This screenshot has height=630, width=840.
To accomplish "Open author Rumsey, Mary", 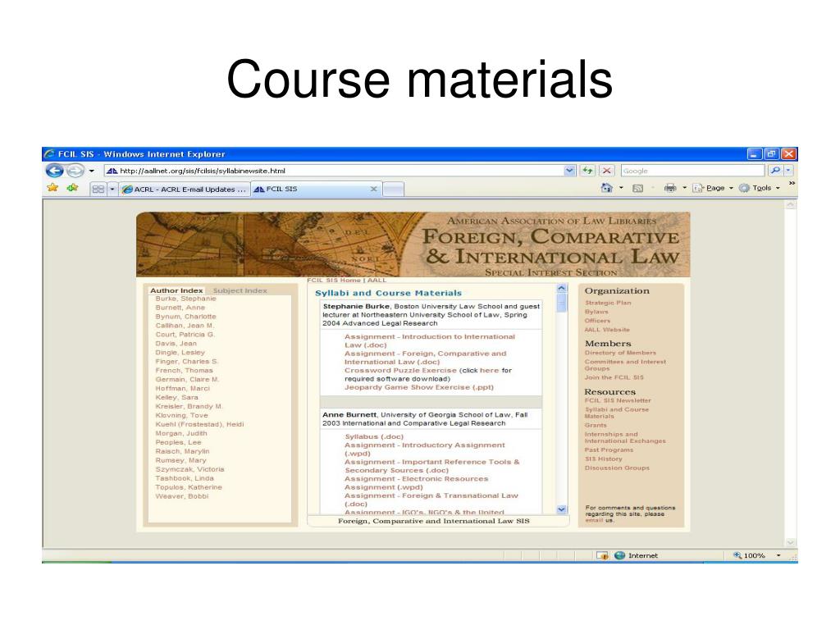I will tap(180, 460).
